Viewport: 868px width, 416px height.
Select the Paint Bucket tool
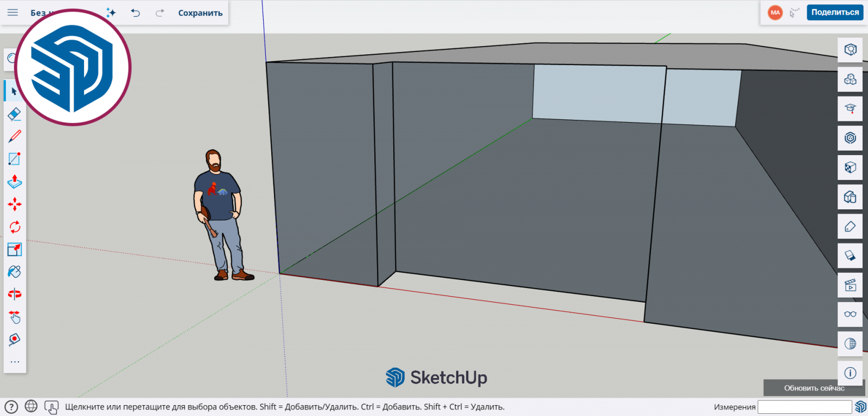click(15, 272)
